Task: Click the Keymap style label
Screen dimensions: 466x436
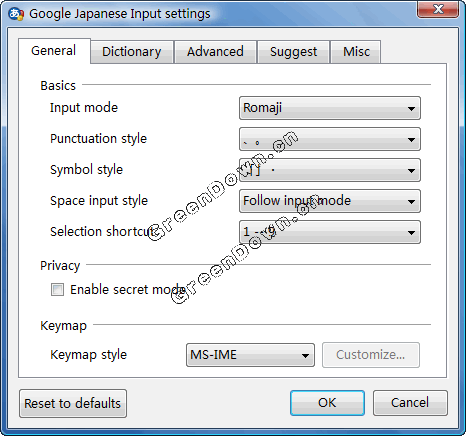Action: point(88,355)
